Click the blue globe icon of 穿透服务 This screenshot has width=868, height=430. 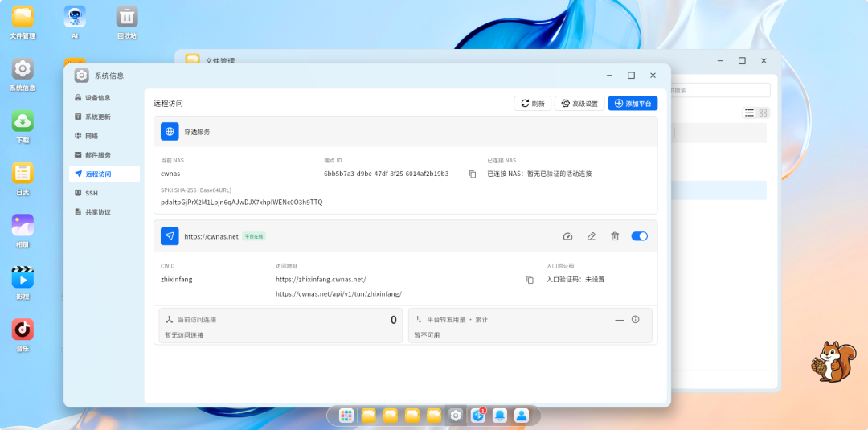pos(170,132)
